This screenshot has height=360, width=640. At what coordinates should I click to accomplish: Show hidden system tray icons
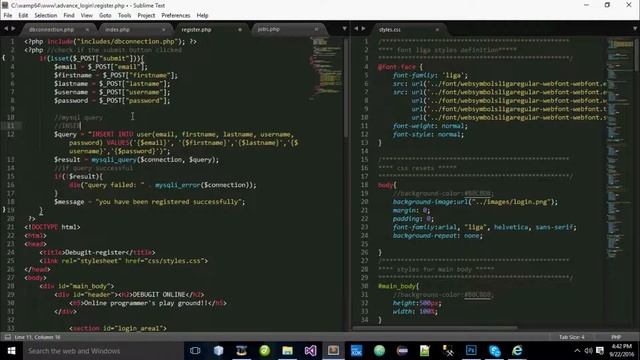[x=577, y=351]
